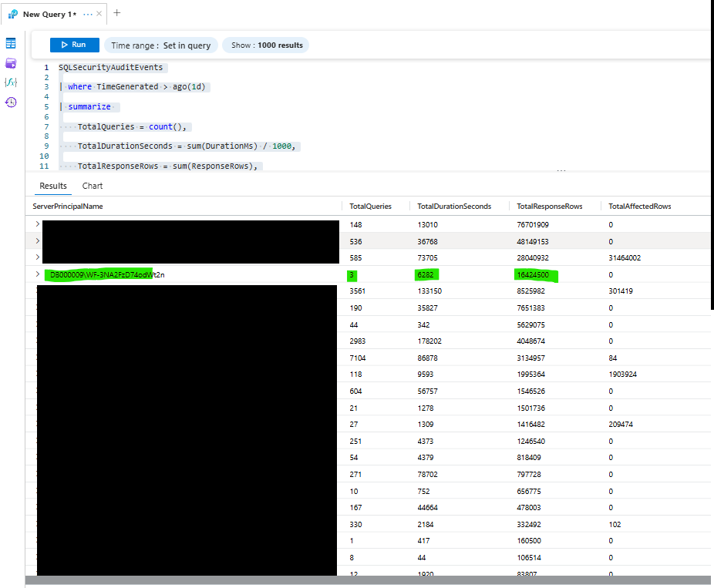Screen dimensions: 714x588
Task: Select the cell value 133150
Action: click(429, 291)
